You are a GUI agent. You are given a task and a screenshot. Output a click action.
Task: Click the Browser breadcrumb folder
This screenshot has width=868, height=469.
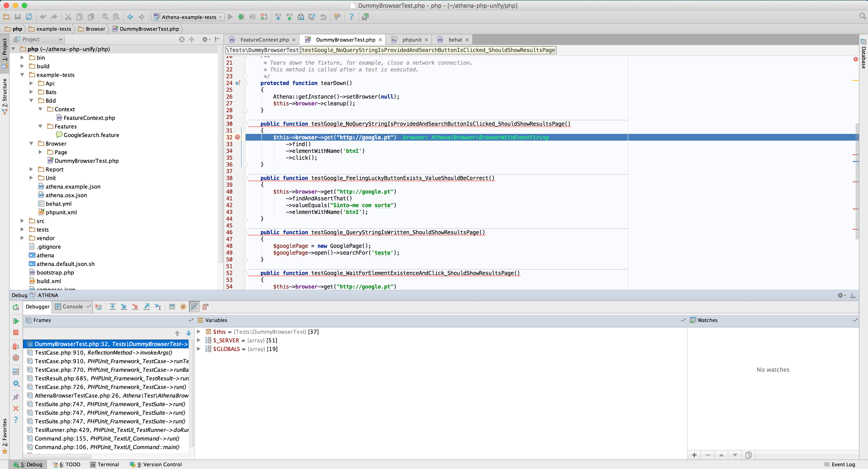pos(92,29)
